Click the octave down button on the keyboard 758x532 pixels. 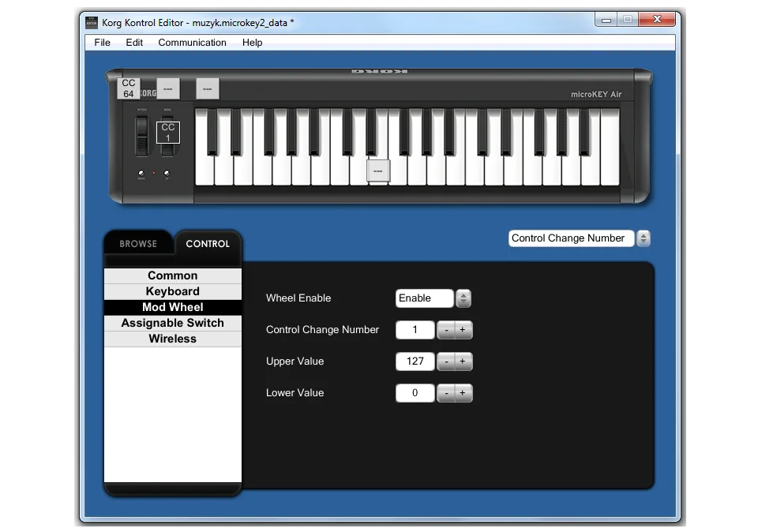point(141,173)
